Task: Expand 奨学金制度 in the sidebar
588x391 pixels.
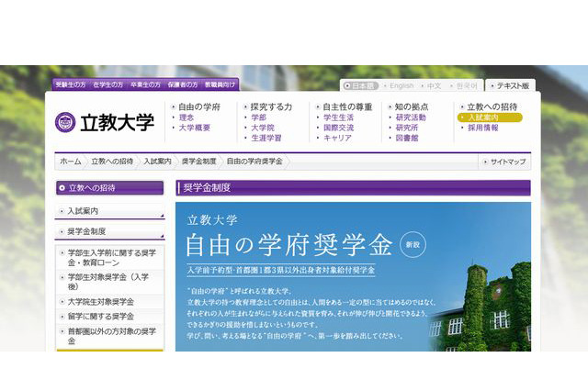Action: pos(110,232)
